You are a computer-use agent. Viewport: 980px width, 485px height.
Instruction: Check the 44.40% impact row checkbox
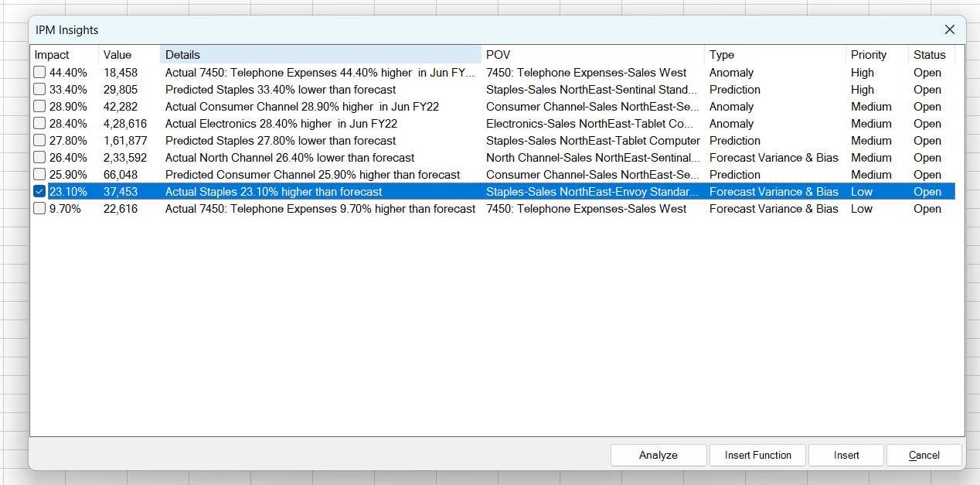39,72
